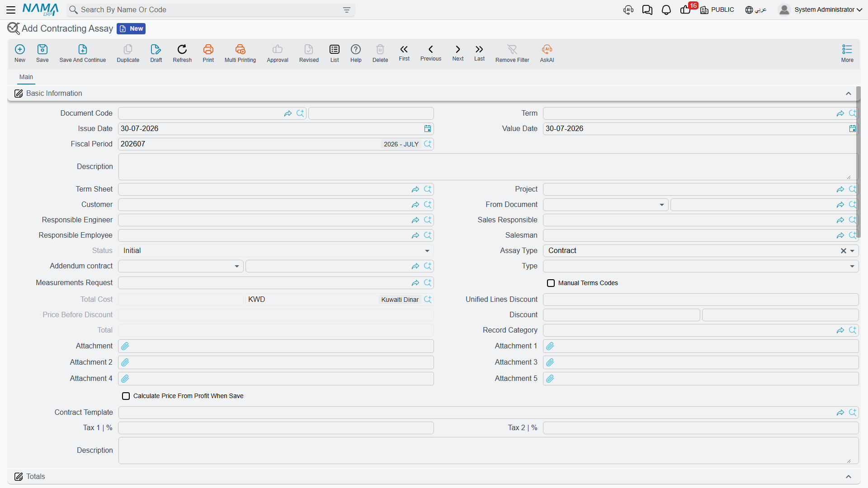Click the Draft toolbar icon
This screenshot has width=868, height=488.
pos(156,49)
